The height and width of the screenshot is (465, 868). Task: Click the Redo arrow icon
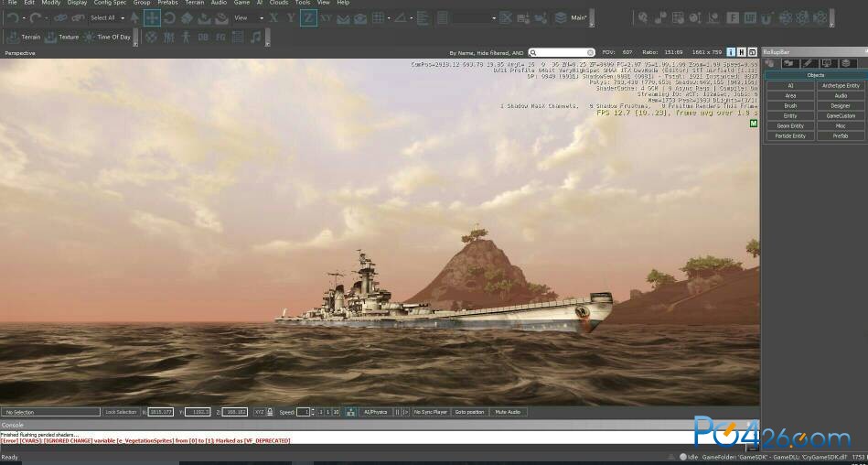[37, 17]
